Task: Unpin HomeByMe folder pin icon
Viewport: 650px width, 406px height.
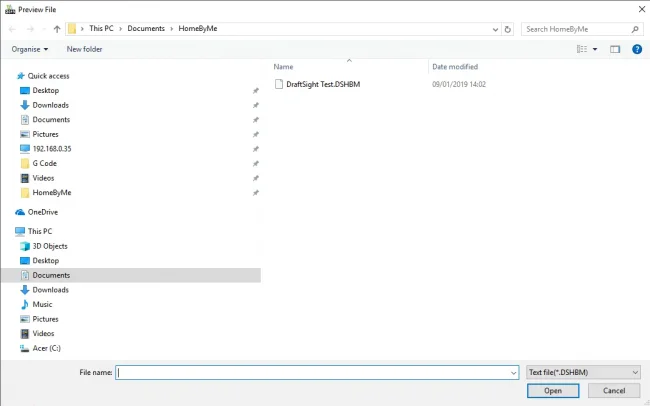Action: [256, 192]
